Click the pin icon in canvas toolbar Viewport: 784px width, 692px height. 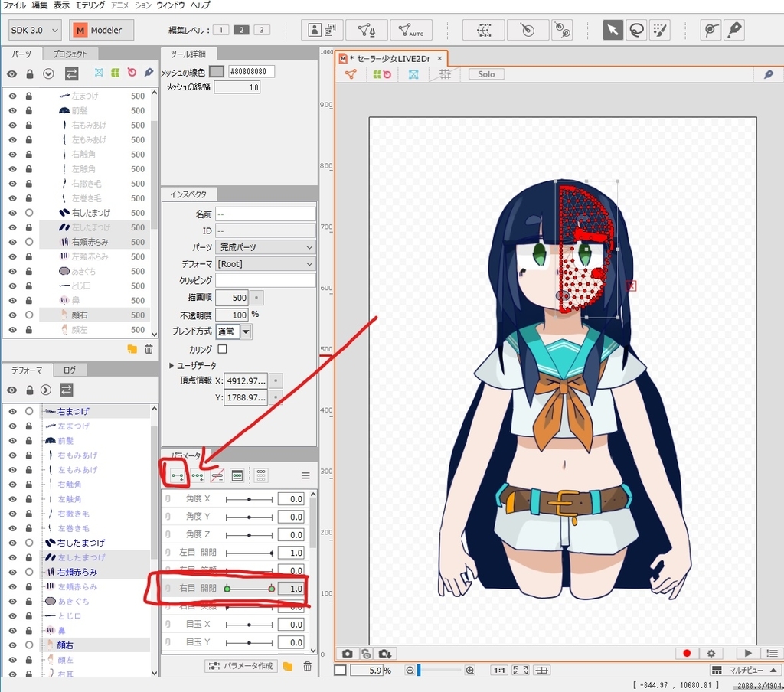tap(769, 74)
